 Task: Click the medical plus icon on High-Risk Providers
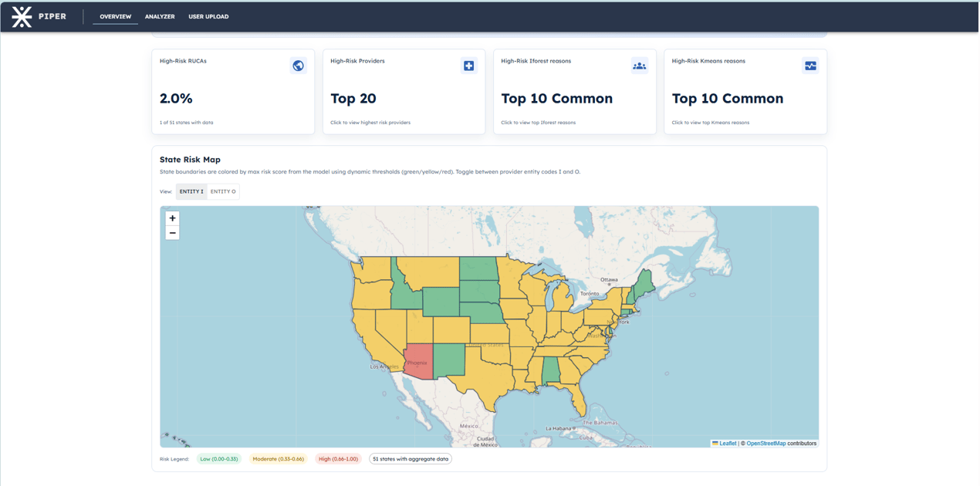point(468,66)
